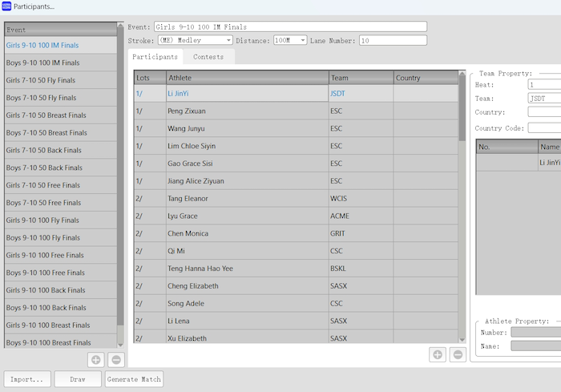Click the remove event minus icon

[x=116, y=361]
